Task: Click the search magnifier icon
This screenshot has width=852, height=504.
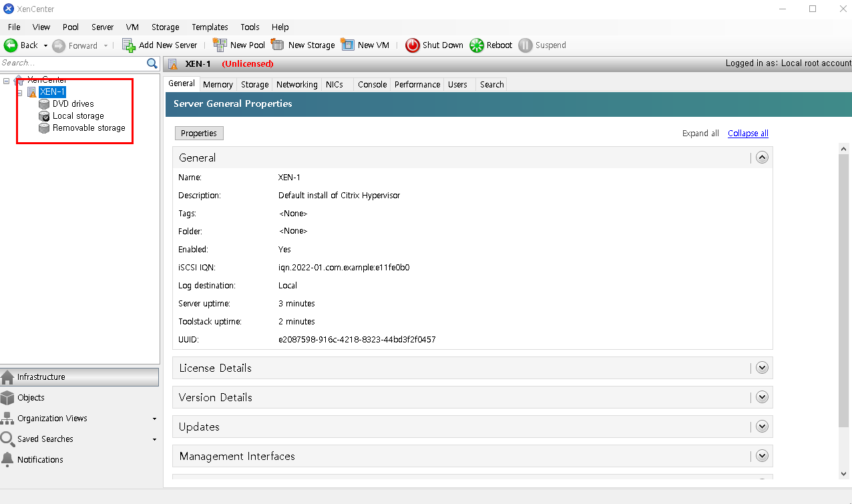Action: 152,63
